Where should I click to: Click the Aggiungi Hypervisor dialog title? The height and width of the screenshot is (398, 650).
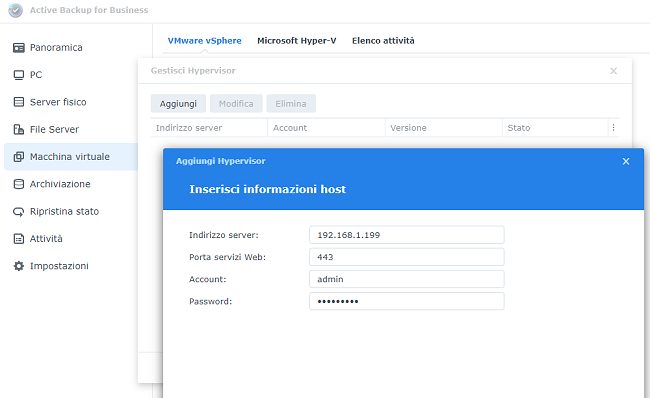pos(221,161)
